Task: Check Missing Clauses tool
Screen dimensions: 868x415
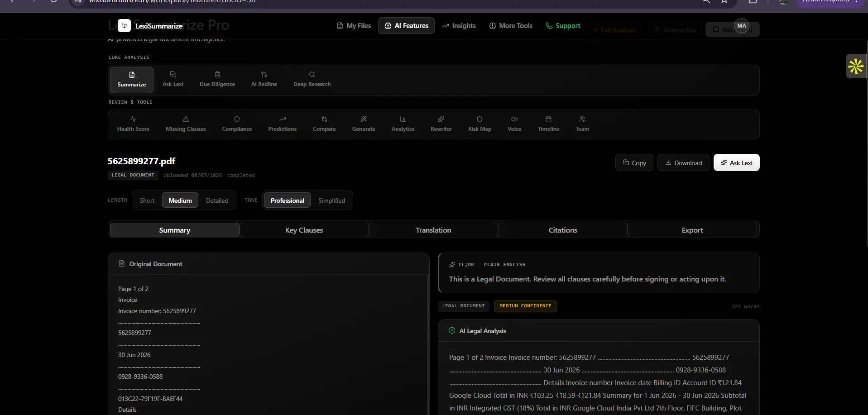Action: [x=186, y=124]
